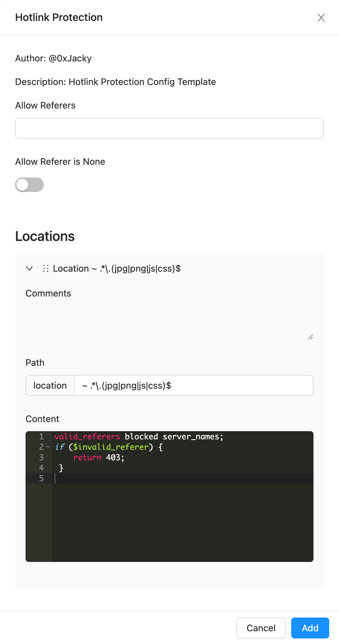Enable the Allow Referer is None switch
Screen dimensions: 339x644
pyautogui.click(x=29, y=185)
